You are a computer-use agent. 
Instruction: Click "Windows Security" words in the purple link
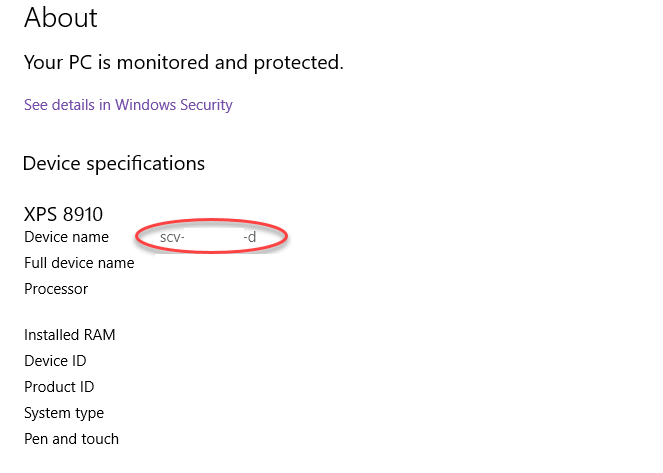[x=173, y=105]
